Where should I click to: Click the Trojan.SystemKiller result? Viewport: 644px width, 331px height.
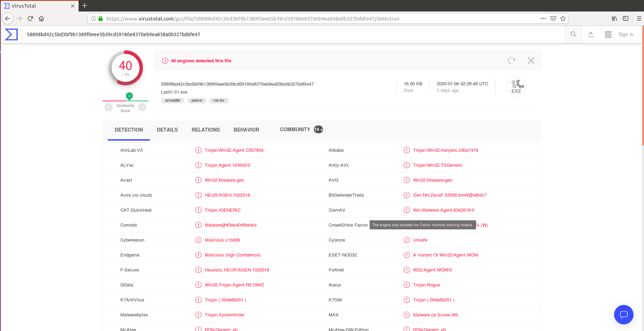pos(225,315)
